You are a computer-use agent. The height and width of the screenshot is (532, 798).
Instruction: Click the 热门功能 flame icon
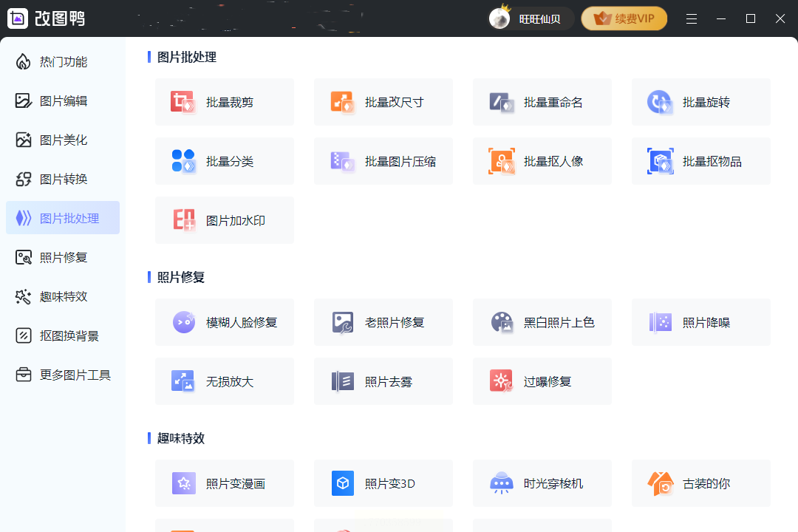pyautogui.click(x=23, y=61)
